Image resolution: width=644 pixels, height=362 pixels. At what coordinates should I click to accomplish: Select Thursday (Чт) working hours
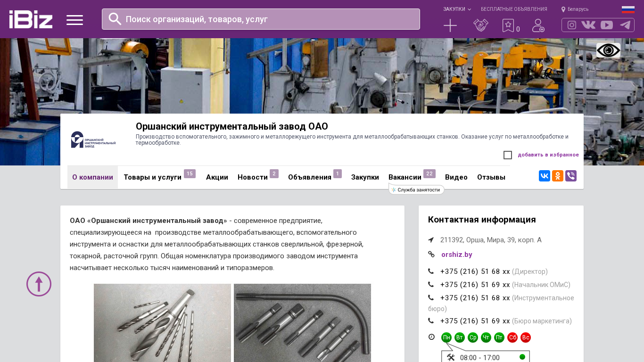click(486, 337)
